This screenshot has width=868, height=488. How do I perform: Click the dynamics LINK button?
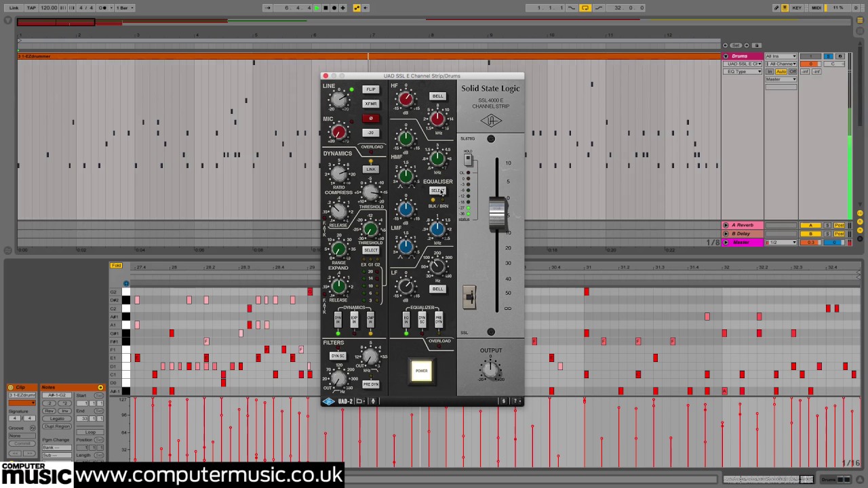(370, 169)
